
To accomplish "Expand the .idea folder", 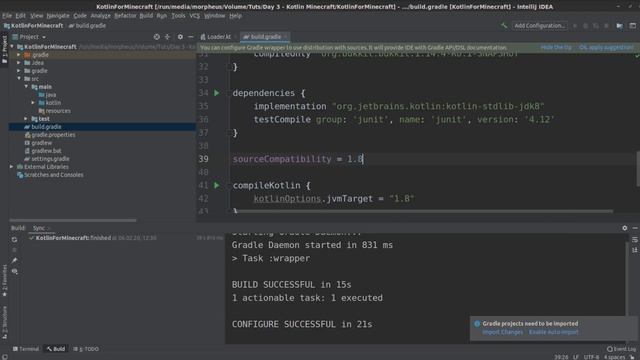I will [19, 63].
